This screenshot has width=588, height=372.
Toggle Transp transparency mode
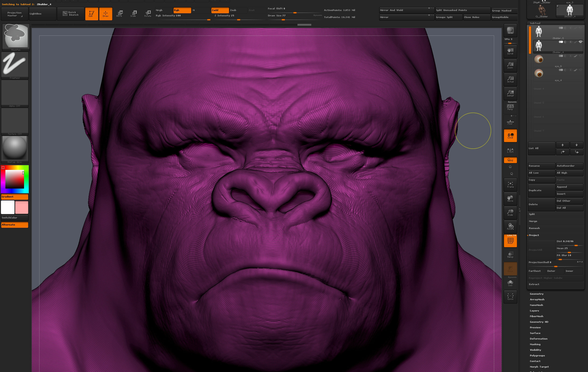click(x=510, y=255)
